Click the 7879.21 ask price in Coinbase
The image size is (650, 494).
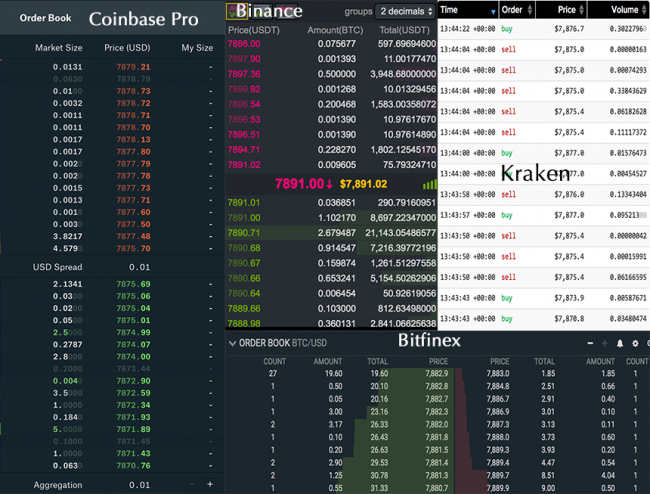133,67
